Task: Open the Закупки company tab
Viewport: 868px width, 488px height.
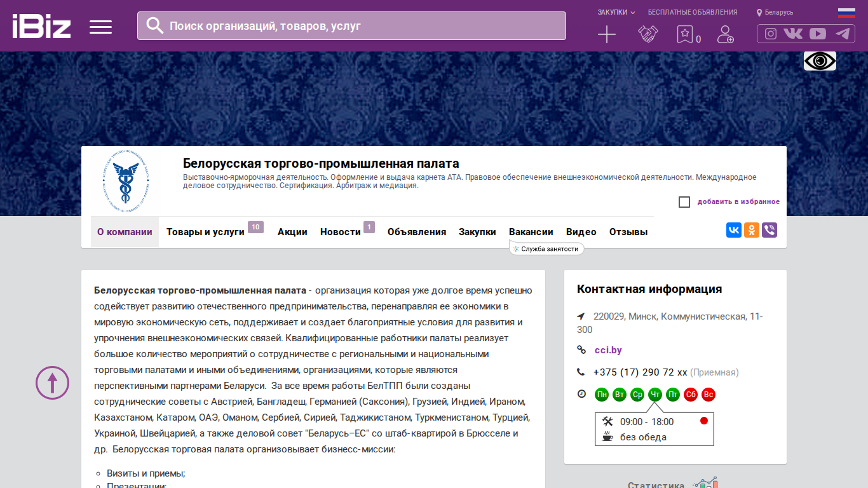Action: [477, 232]
